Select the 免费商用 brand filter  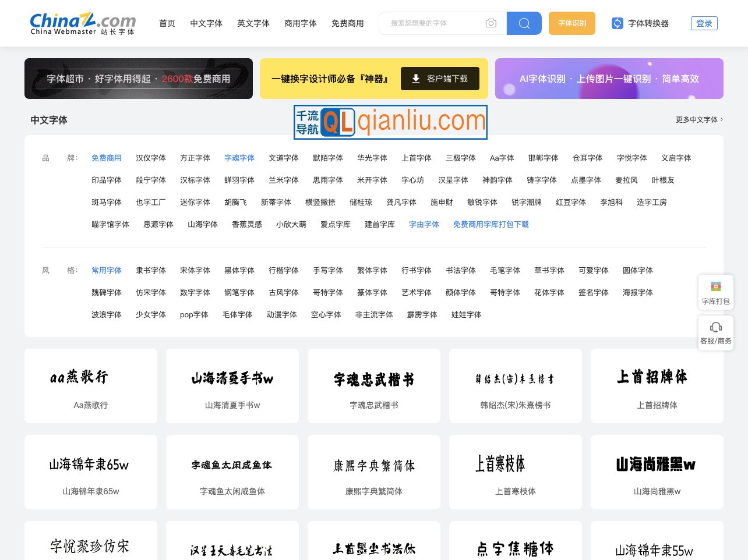coord(107,158)
